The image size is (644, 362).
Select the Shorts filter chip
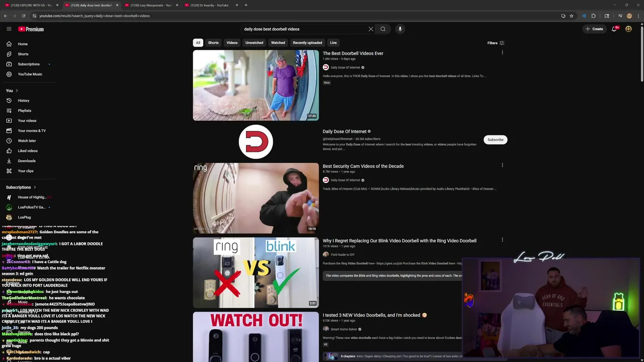213,43
